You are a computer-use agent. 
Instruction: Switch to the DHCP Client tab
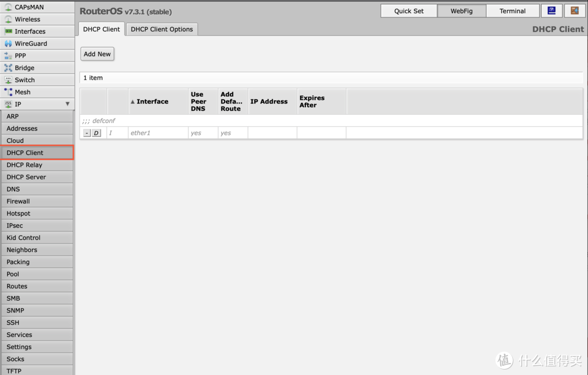click(101, 29)
